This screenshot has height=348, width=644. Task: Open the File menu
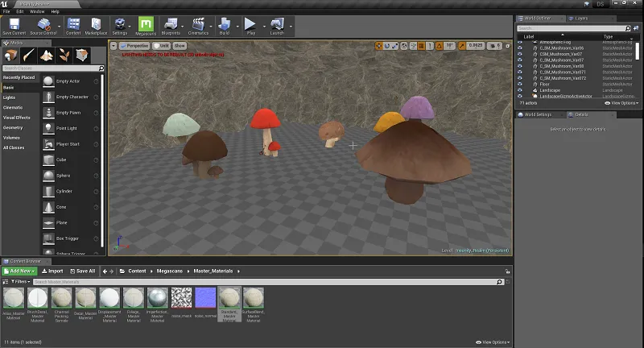point(6,11)
